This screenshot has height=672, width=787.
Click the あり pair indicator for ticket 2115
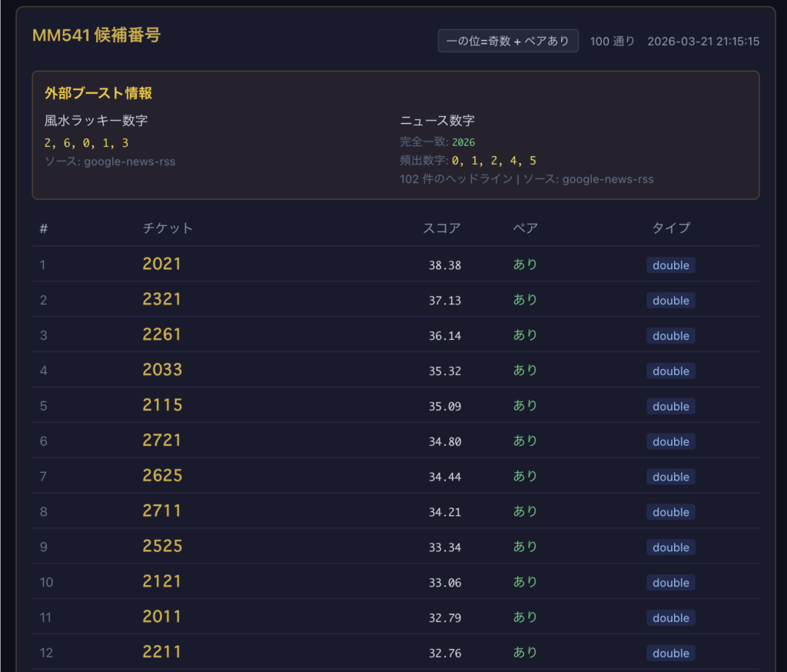click(525, 406)
